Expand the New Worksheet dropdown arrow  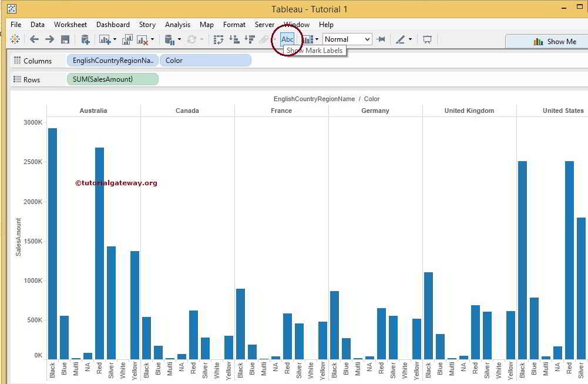click(115, 39)
